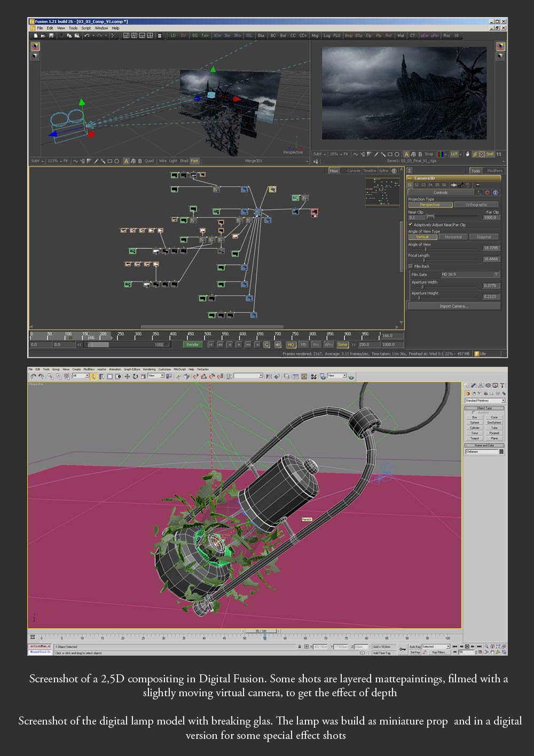Switch to the Timeline tab
Screen dimensions: 534x756
tap(370, 171)
